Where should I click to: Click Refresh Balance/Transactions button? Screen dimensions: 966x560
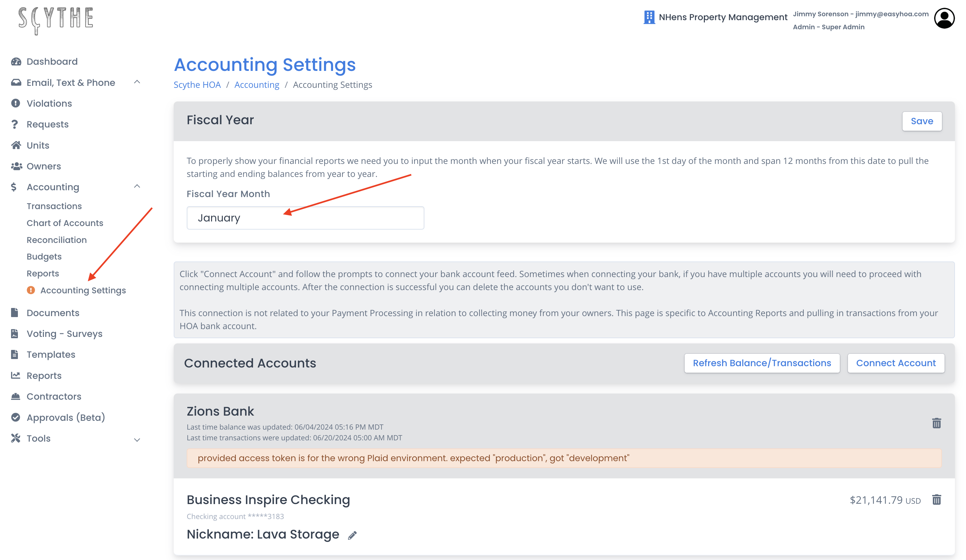click(762, 363)
